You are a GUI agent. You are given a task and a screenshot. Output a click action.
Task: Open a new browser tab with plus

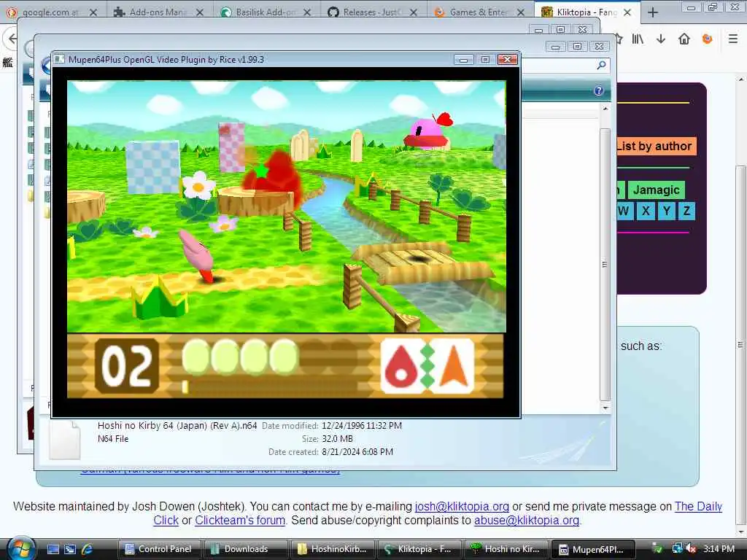pos(653,12)
